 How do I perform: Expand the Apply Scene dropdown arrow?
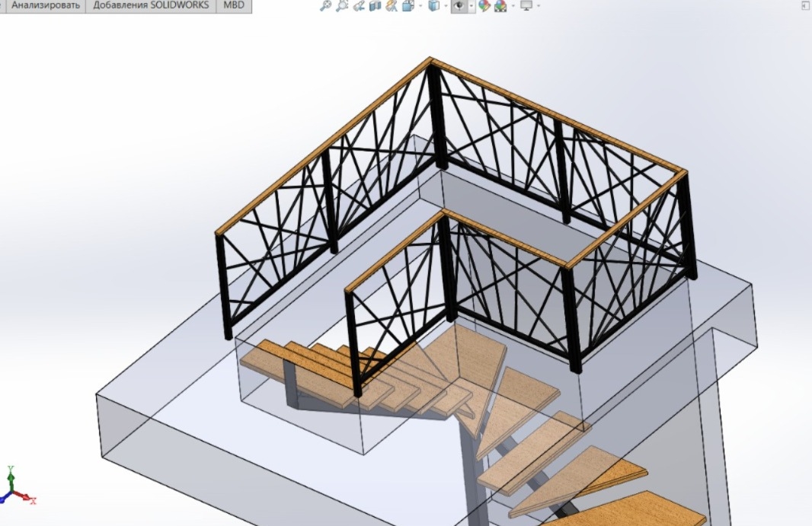pos(512,6)
